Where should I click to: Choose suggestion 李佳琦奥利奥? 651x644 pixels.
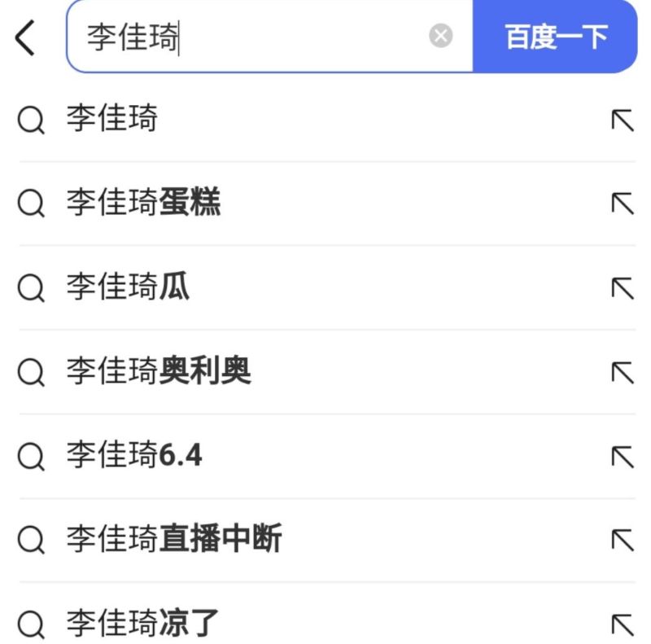(x=159, y=371)
